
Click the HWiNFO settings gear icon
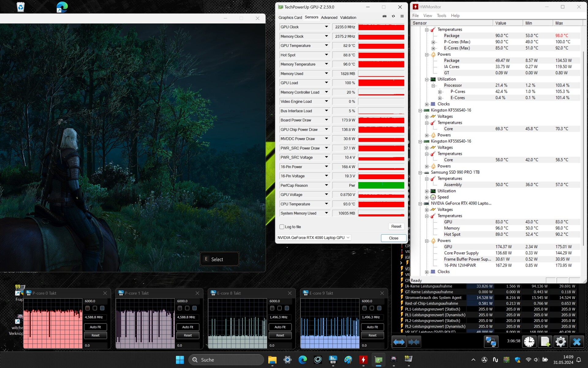[x=560, y=342]
